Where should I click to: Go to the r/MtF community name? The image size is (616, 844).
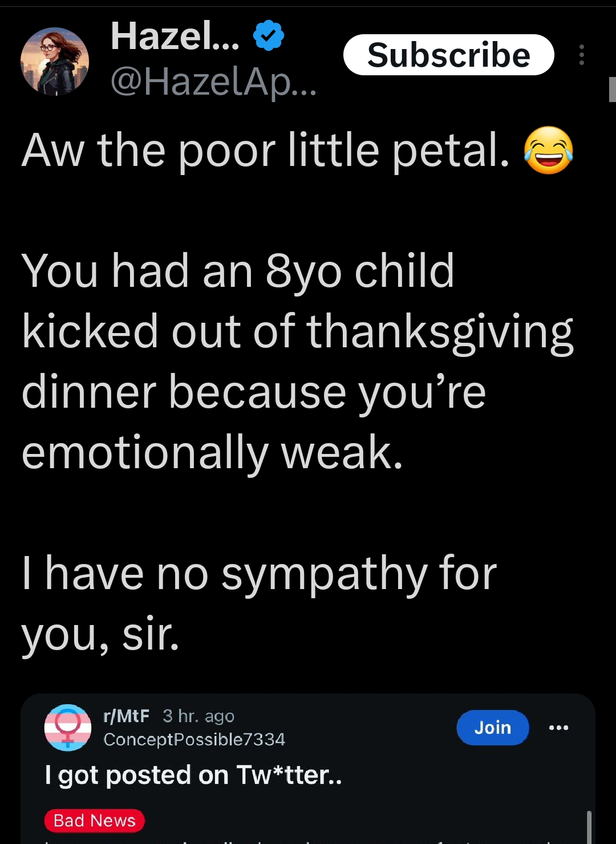126,715
